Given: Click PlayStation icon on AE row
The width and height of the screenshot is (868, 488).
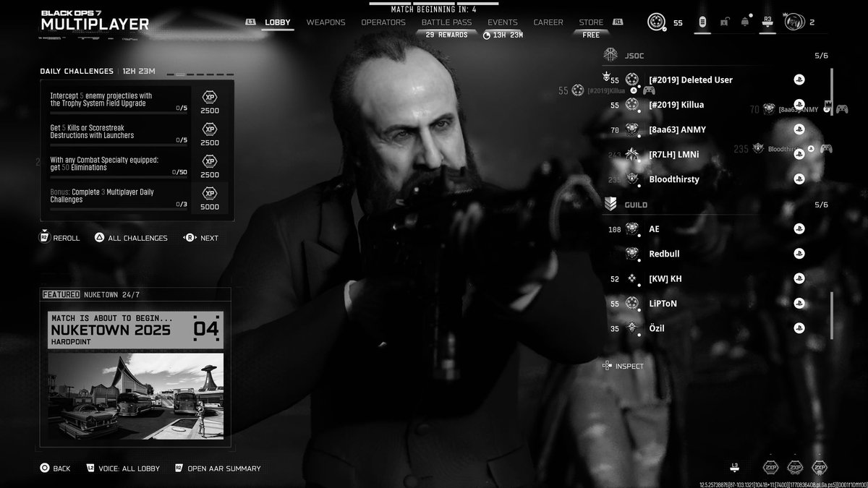Looking at the screenshot, I should (799, 229).
